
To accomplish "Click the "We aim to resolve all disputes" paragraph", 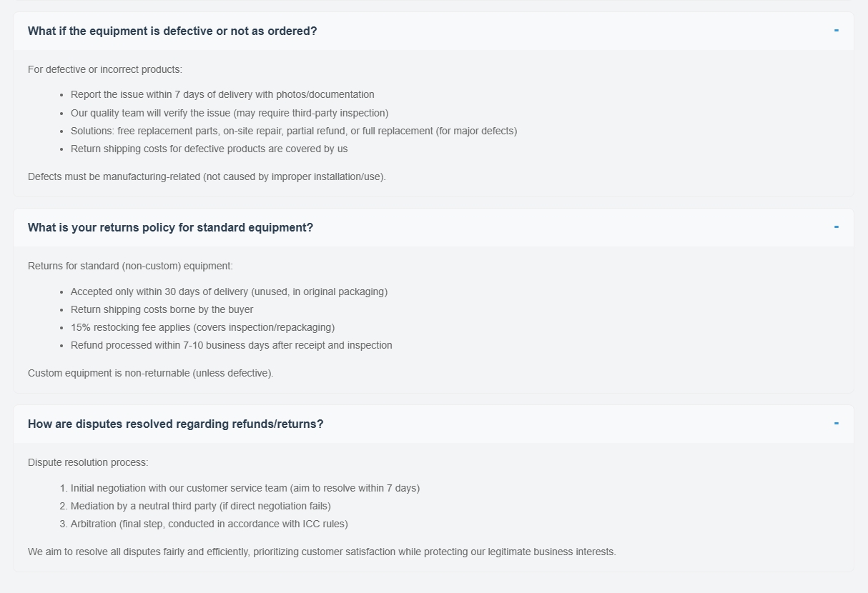I will (322, 552).
